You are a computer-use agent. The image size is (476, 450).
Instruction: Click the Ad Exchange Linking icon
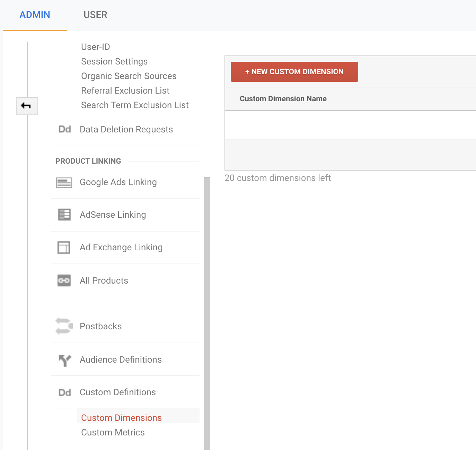click(64, 248)
